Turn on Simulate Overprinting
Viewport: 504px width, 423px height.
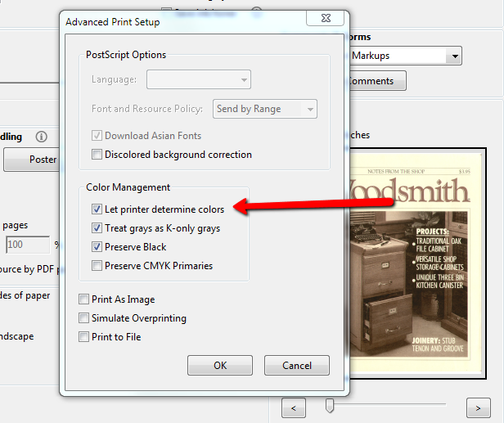tap(84, 318)
